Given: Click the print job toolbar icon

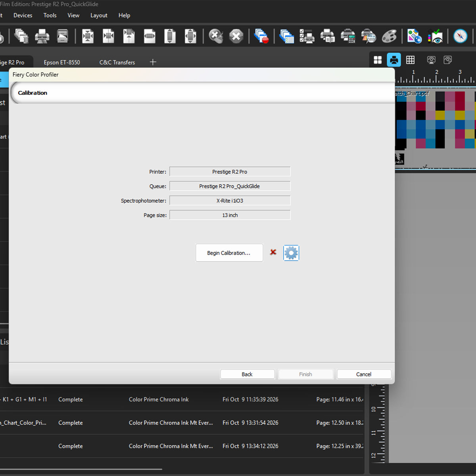Looking at the screenshot, I should [42, 36].
